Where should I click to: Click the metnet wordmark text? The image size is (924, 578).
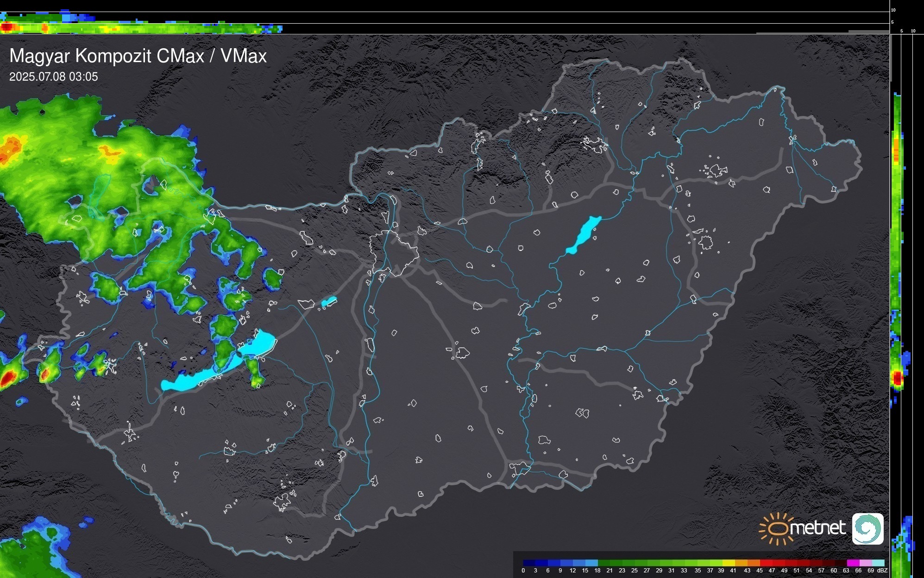click(817, 528)
